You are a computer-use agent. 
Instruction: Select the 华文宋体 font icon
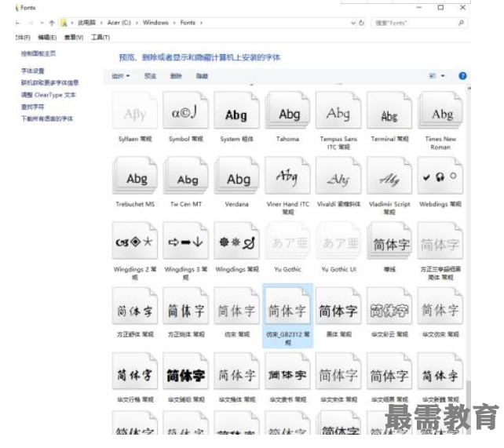point(338,371)
